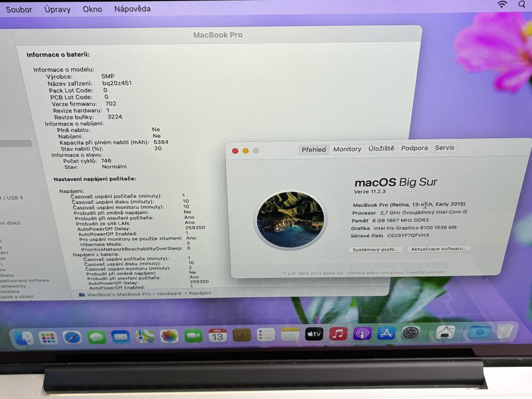Select the highlighted sidebar row
532x399 pixels.
tap(16, 143)
